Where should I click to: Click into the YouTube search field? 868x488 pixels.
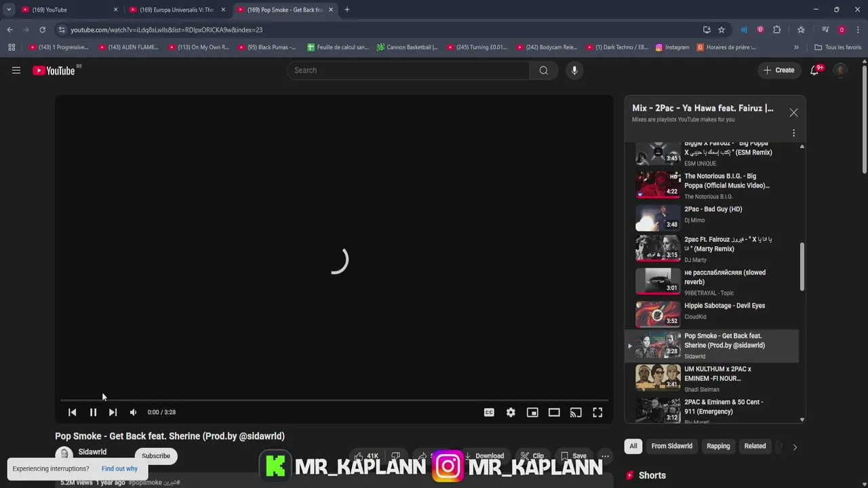pos(409,70)
